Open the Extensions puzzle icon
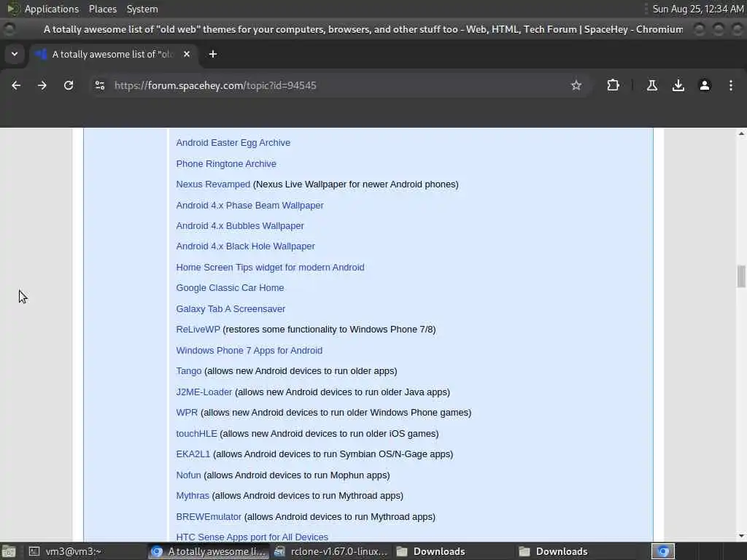Image resolution: width=747 pixels, height=560 pixels. tap(613, 85)
